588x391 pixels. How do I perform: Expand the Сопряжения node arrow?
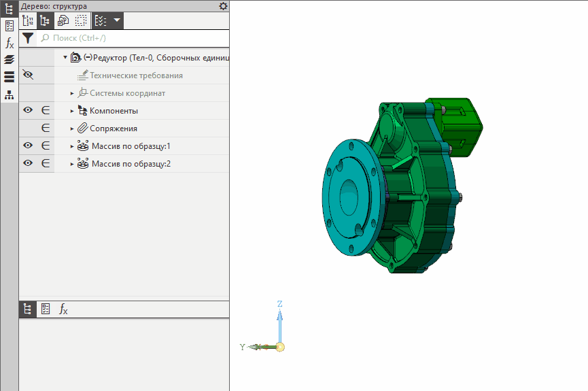72,129
